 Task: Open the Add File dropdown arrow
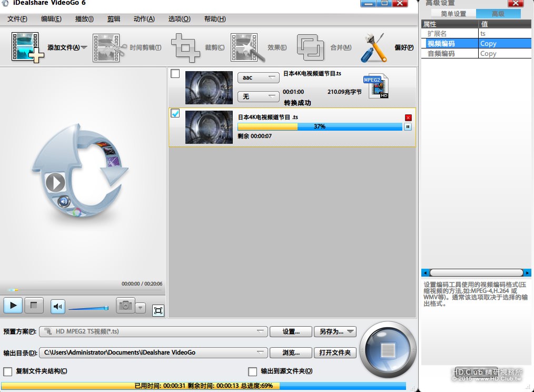coord(84,47)
